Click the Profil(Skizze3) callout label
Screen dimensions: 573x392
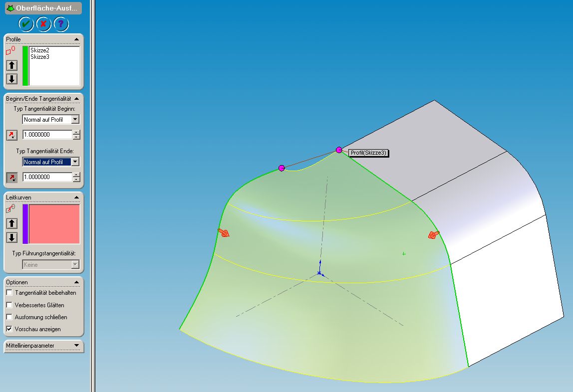pos(368,153)
